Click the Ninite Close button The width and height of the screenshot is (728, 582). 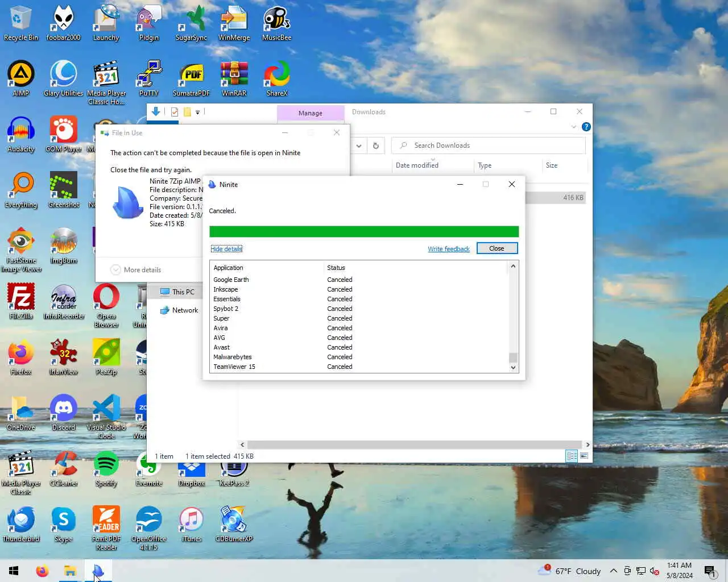pos(497,248)
